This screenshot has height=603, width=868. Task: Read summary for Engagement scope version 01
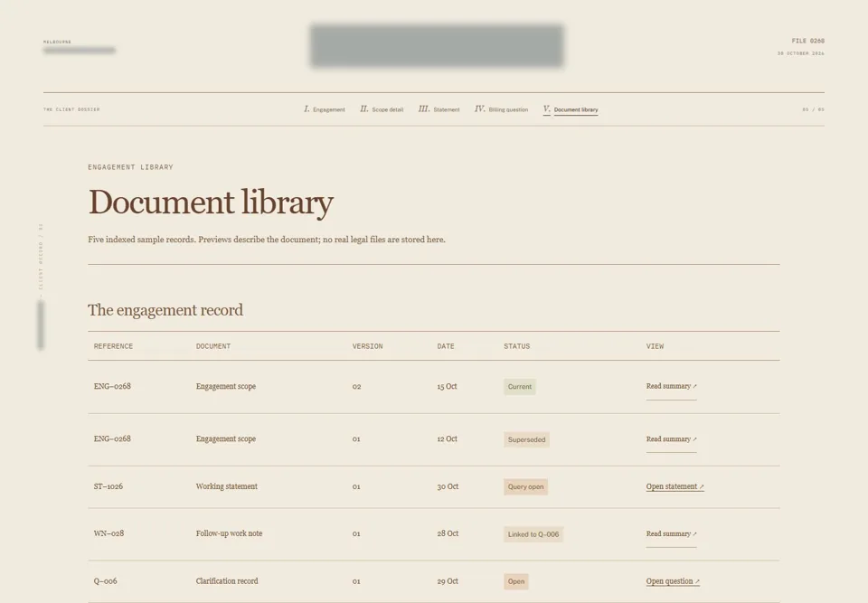(x=671, y=439)
